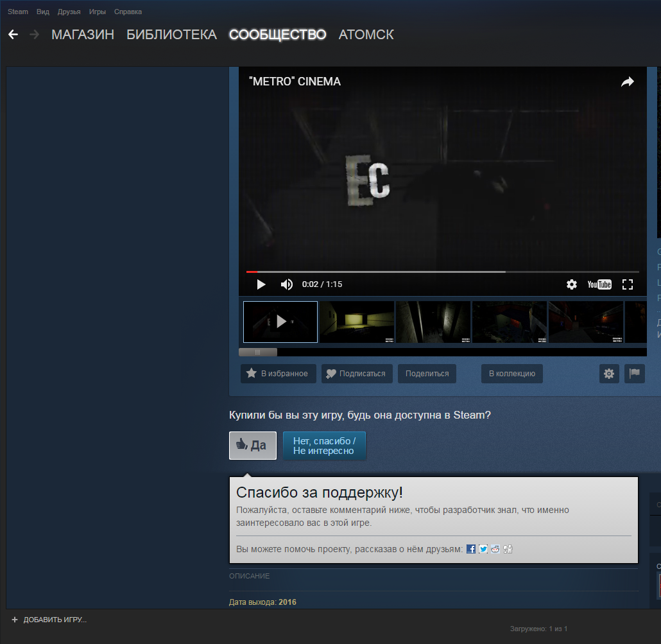The width and height of the screenshot is (661, 644).
Task: Select the dark corridor screenshot thumbnail
Action: tap(433, 322)
